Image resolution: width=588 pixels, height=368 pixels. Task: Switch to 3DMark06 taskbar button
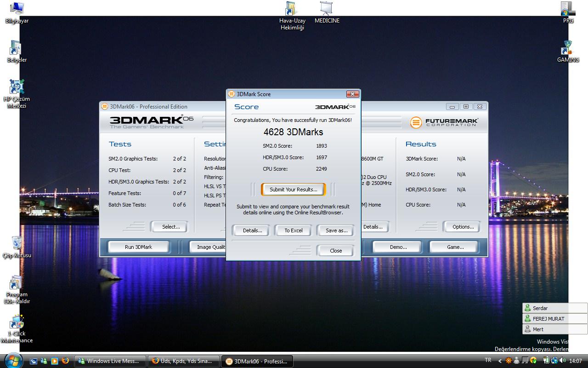coord(257,361)
